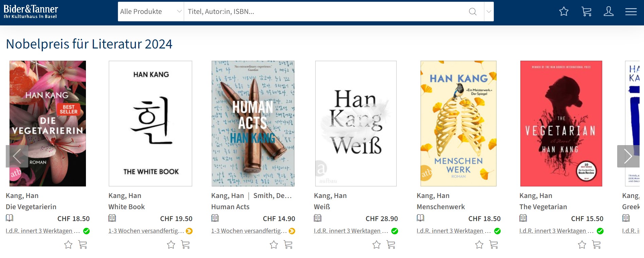
Task: Add Human Acts to cart
Action: pyautogui.click(x=288, y=244)
